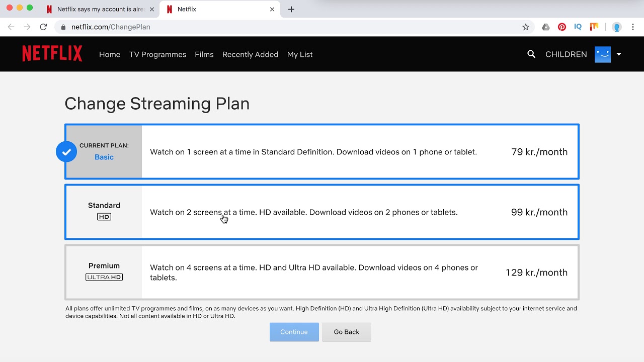
Task: Click the ULTRA HD badge under Premium
Action: coord(104,277)
